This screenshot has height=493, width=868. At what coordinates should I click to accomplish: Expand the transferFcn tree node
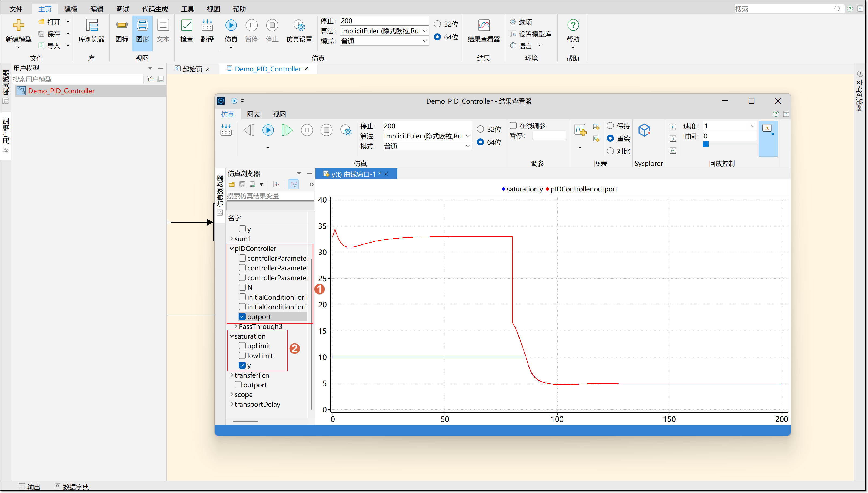tap(232, 375)
